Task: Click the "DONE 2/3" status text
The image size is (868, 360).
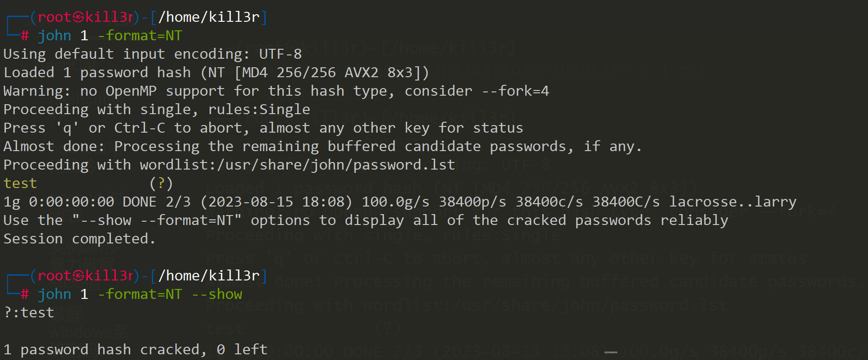Action: 156,202
